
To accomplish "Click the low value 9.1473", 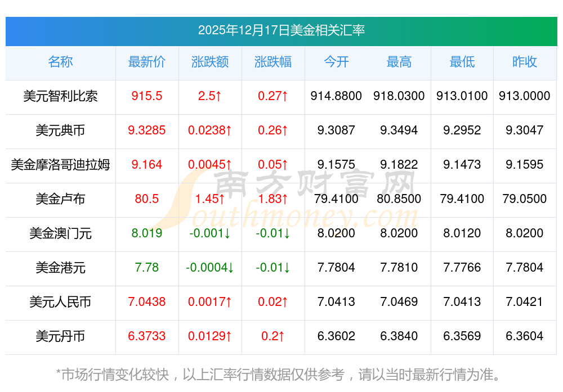I will click(x=462, y=164).
